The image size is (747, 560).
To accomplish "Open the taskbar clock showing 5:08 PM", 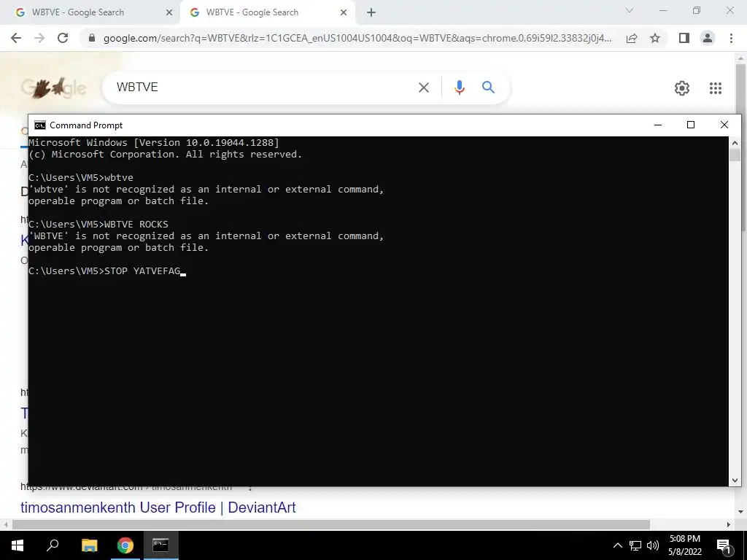I will (684, 545).
